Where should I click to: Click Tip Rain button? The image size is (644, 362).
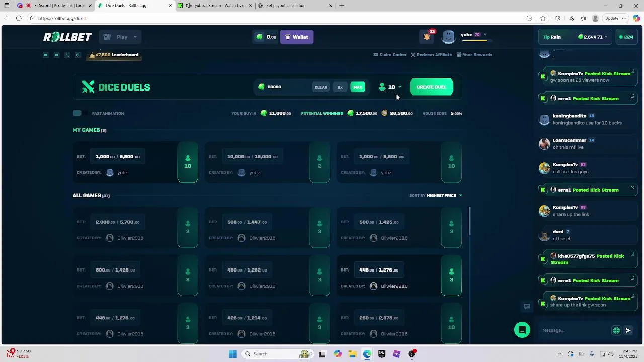click(552, 37)
